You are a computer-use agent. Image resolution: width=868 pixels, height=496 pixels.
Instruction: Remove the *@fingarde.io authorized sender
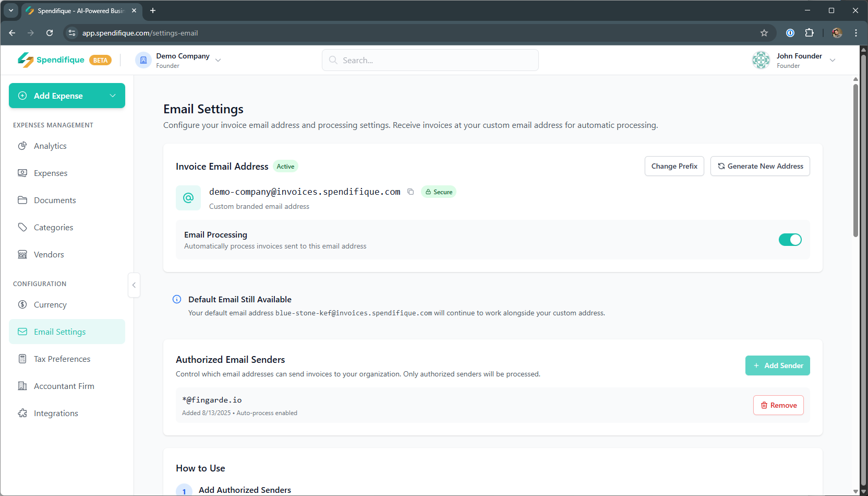coord(778,405)
